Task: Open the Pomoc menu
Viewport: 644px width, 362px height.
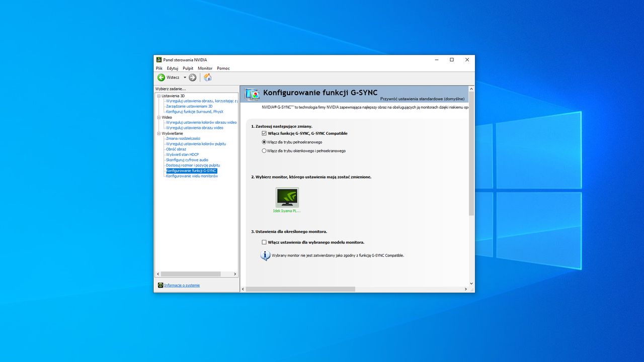Action: click(223, 68)
